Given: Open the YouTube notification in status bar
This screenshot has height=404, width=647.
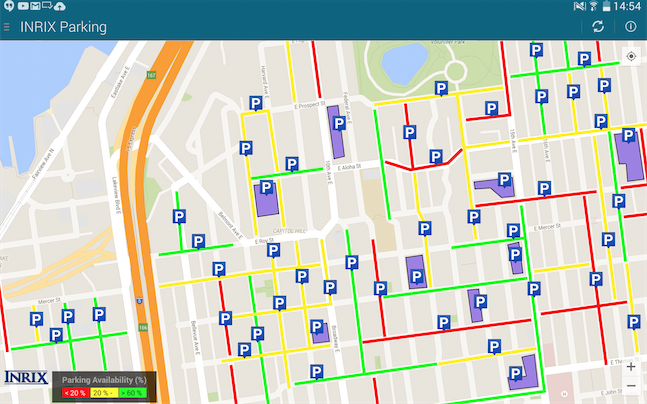Looking at the screenshot, I should [23, 6].
